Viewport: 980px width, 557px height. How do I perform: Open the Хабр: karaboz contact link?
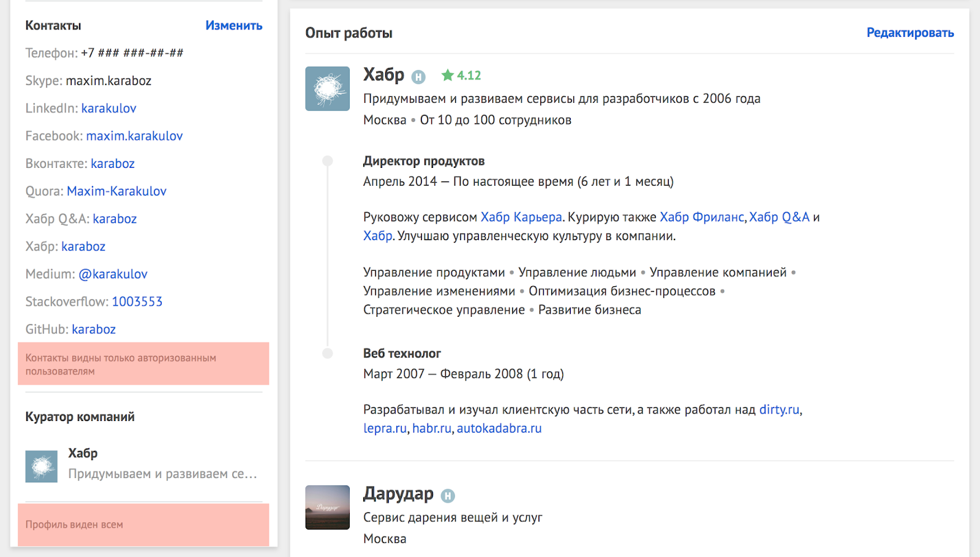(83, 246)
